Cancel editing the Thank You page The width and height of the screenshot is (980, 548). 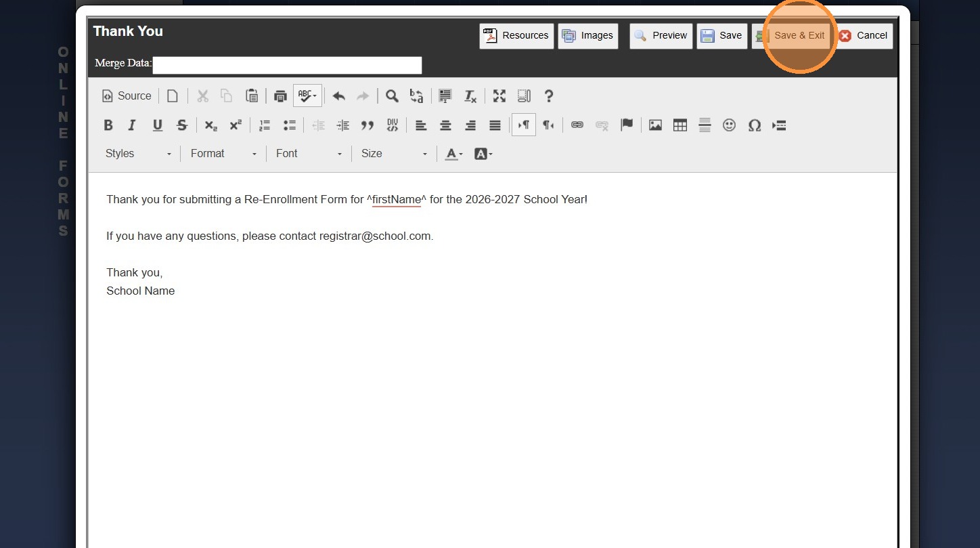click(x=863, y=36)
